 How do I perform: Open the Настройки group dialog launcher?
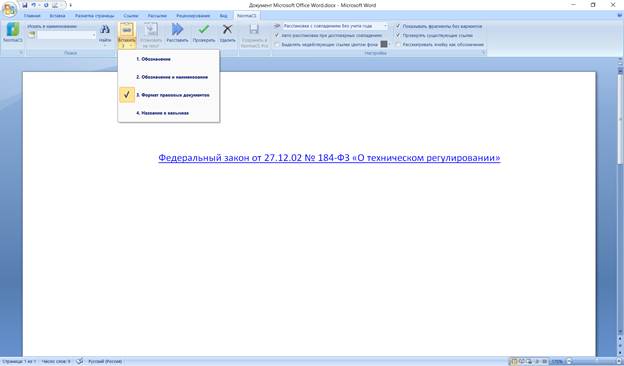[484, 53]
